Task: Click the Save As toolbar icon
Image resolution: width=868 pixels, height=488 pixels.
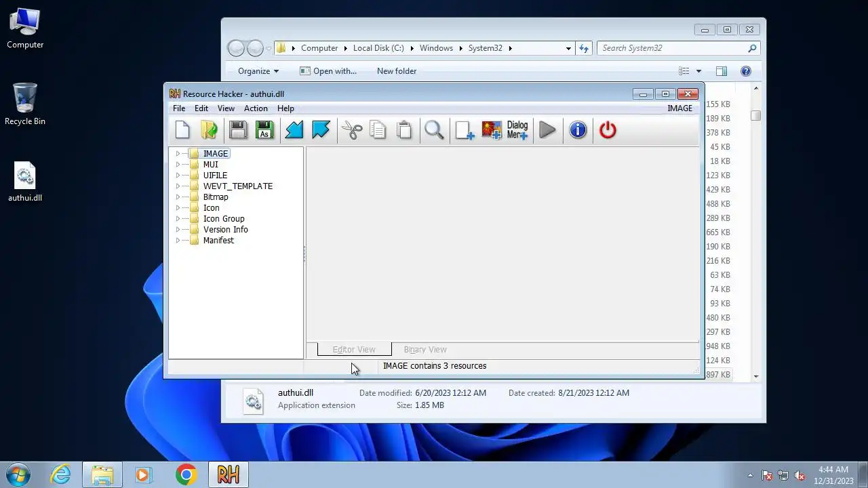Action: pyautogui.click(x=264, y=130)
